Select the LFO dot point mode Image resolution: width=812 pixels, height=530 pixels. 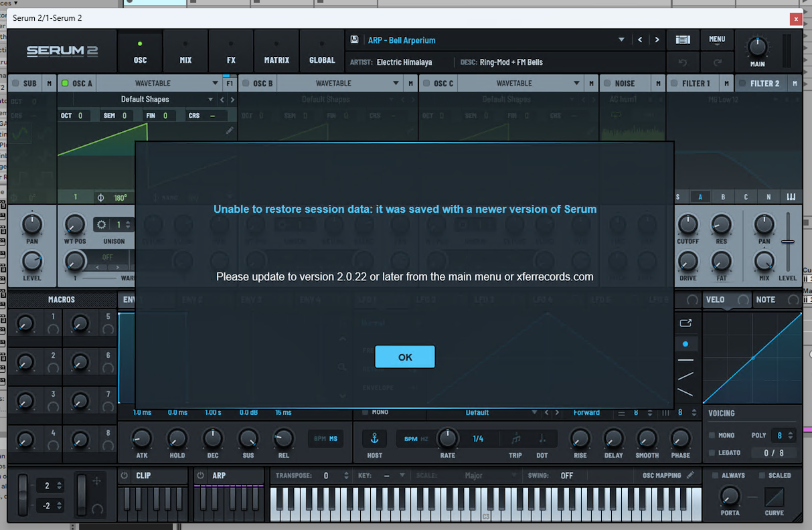click(x=685, y=344)
